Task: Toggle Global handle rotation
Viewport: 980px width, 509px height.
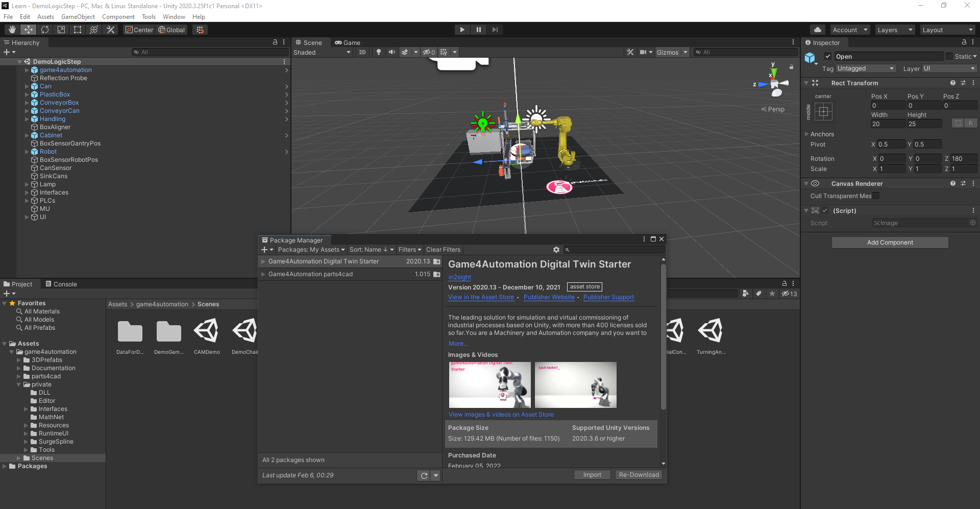Action: pyautogui.click(x=171, y=30)
